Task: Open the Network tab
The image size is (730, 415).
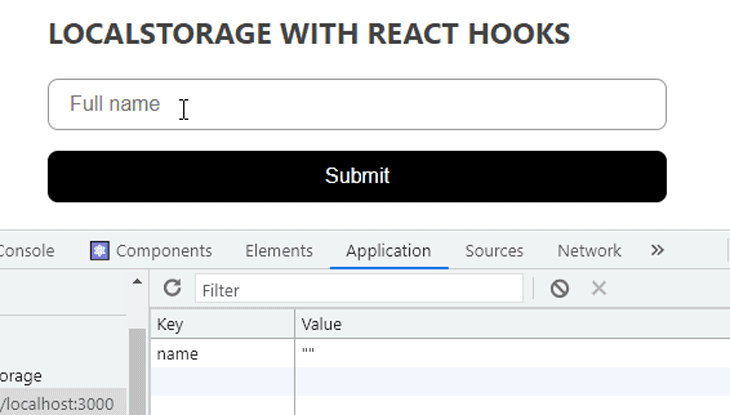Action: (x=589, y=251)
